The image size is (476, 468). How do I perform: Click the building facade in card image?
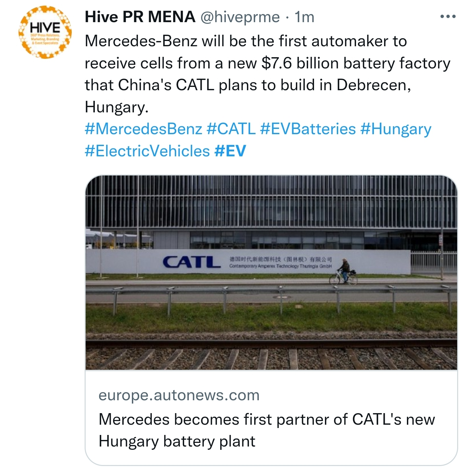pos(271,212)
